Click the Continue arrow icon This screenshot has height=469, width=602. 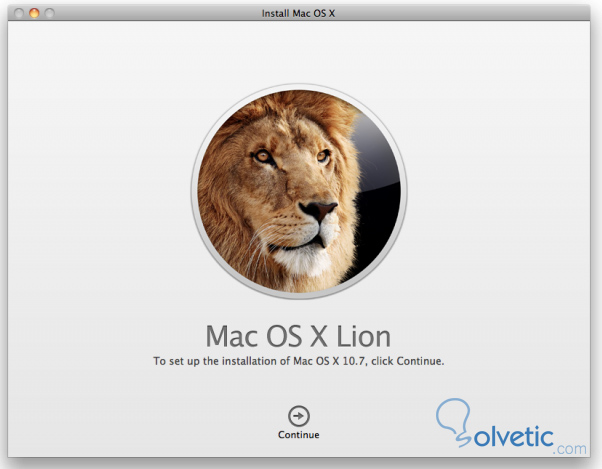299,416
